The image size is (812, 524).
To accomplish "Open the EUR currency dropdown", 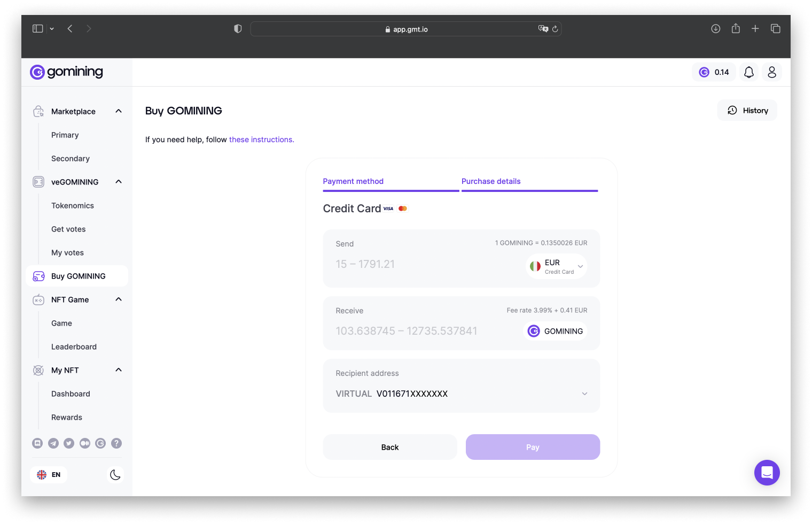I will [x=557, y=266].
